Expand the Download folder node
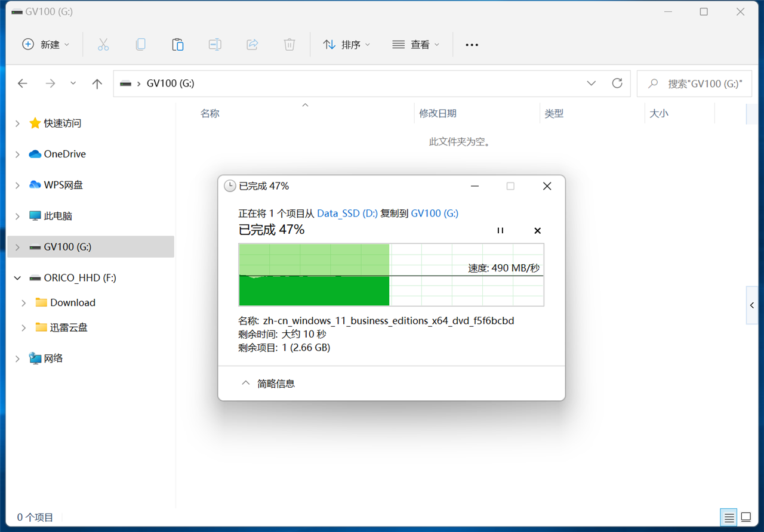764x532 pixels. pos(24,303)
